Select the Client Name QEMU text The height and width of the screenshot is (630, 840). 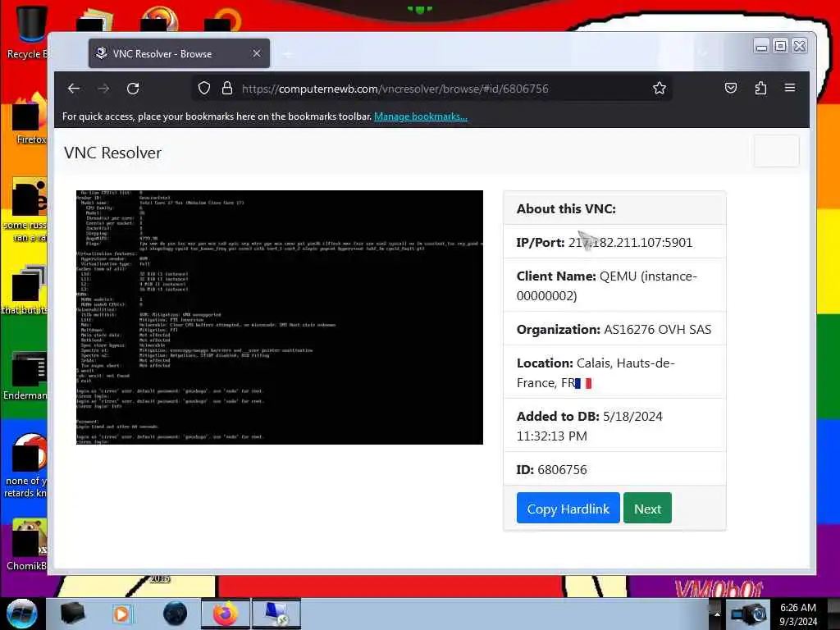(x=606, y=286)
